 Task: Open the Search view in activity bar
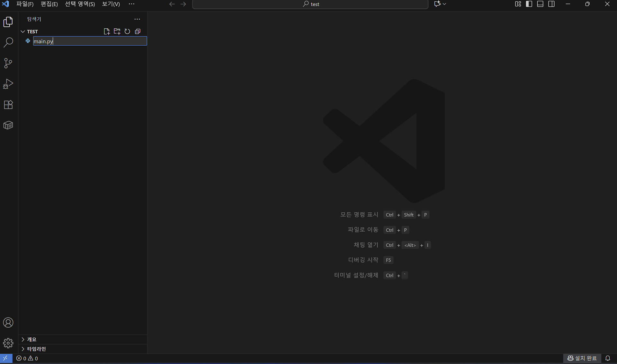pyautogui.click(x=8, y=42)
